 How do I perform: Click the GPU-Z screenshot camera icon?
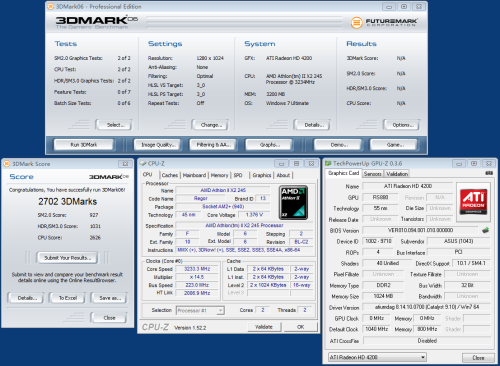(x=489, y=173)
